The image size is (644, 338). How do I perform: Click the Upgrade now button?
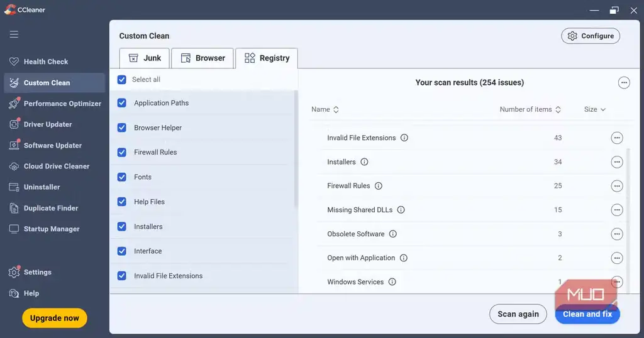point(55,318)
